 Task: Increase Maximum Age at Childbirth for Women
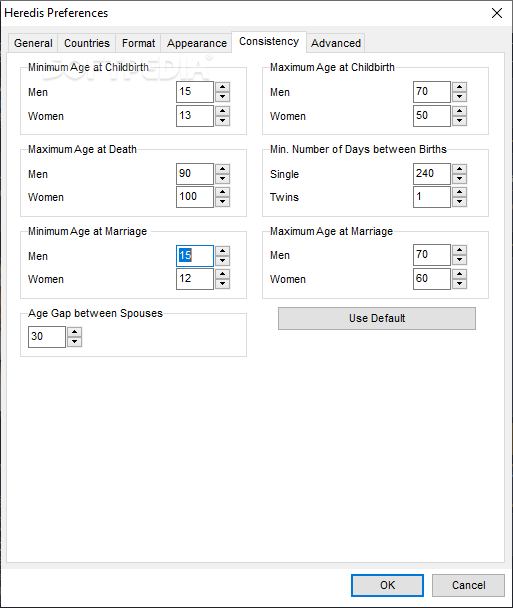click(x=459, y=111)
